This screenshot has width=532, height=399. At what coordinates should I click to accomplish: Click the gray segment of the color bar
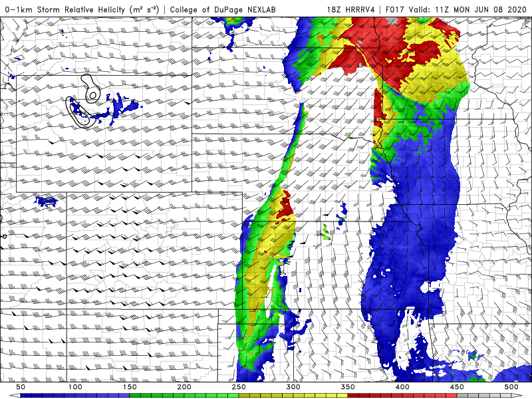(484, 396)
